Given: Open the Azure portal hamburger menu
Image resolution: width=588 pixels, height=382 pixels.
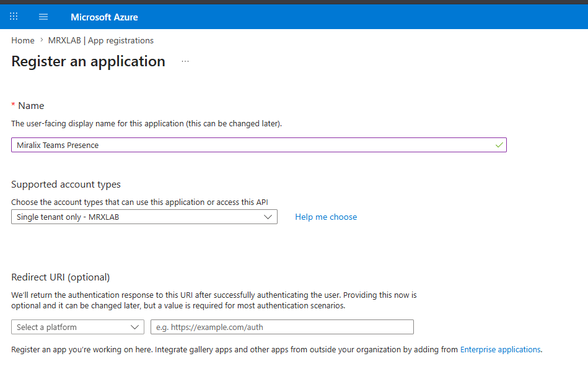Looking at the screenshot, I should click(43, 17).
